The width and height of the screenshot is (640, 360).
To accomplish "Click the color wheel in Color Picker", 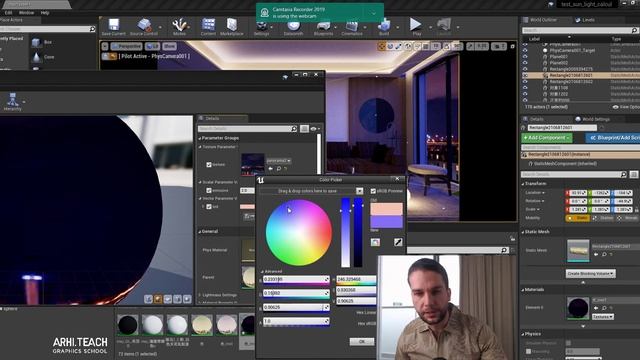I will click(x=298, y=233).
